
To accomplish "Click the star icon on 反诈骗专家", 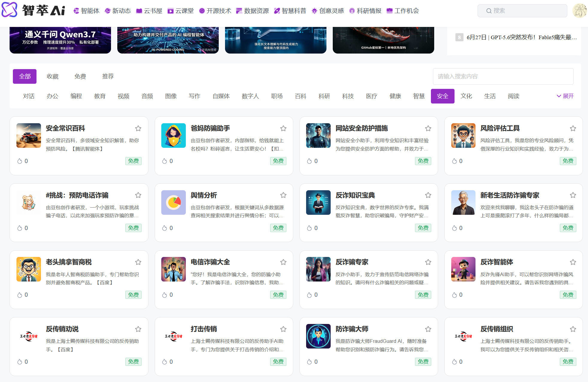I will (428, 262).
